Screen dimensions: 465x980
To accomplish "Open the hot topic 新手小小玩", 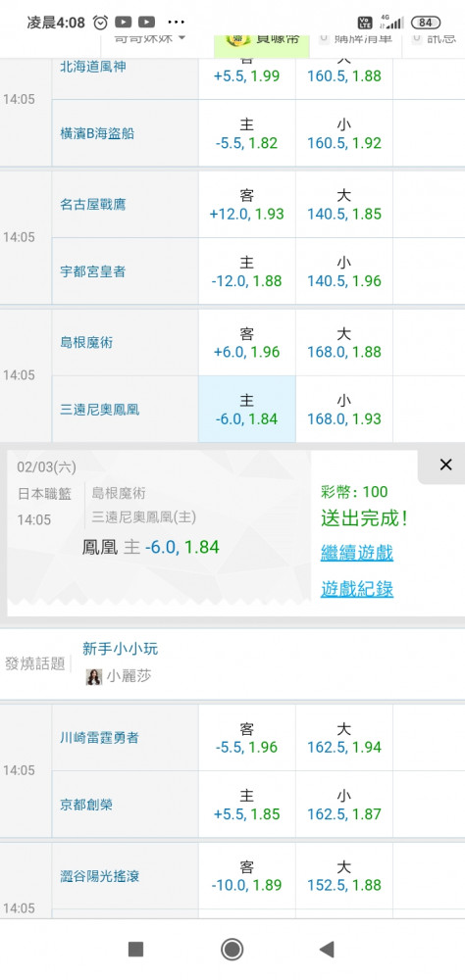I will pos(120,649).
